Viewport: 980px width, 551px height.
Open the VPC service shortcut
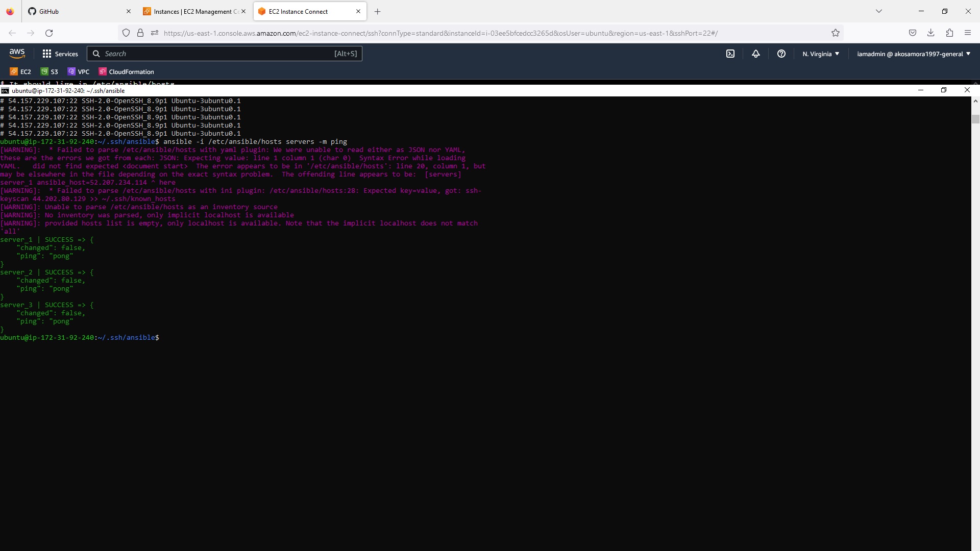pyautogui.click(x=79, y=71)
